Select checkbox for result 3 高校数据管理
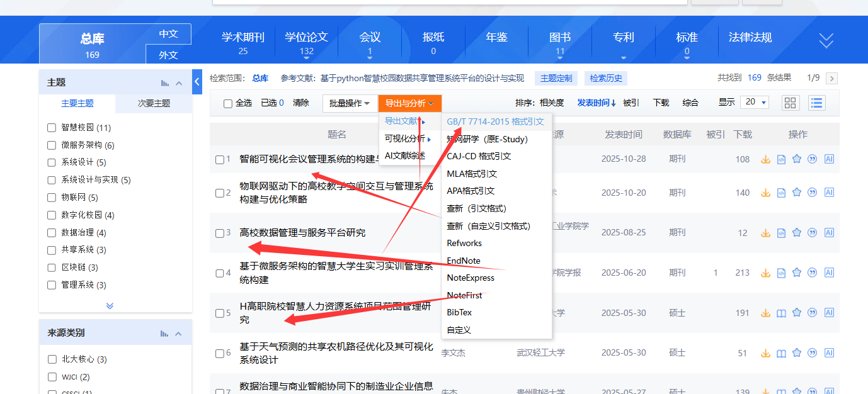 tap(219, 233)
